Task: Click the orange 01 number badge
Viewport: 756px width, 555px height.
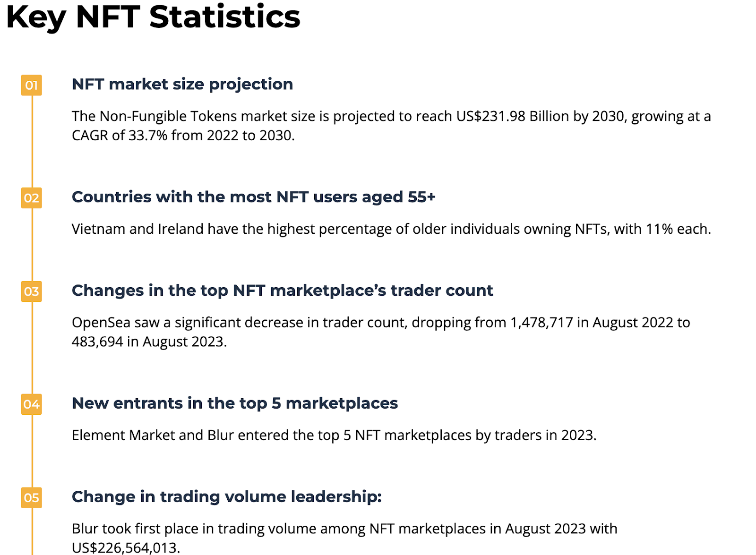Action: [x=31, y=85]
